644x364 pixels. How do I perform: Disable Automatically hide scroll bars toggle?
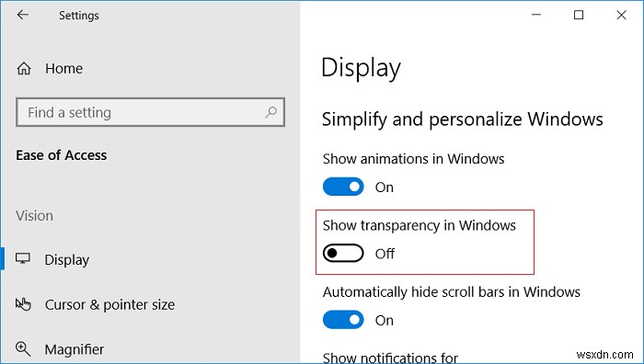(343, 320)
